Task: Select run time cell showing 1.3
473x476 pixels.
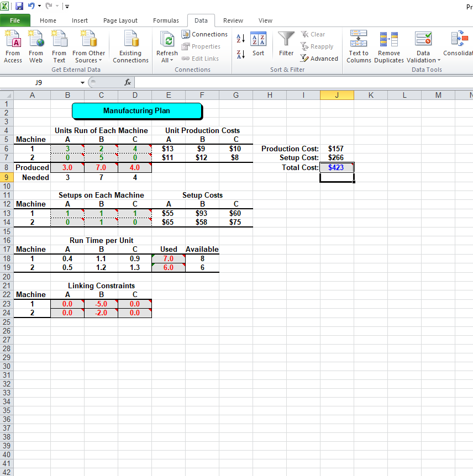Action: [x=135, y=267]
